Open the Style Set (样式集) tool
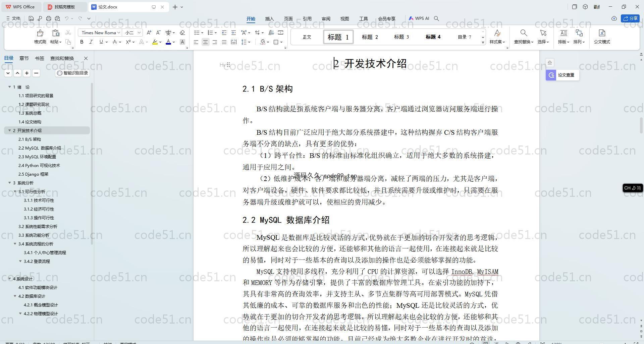 pyautogui.click(x=497, y=37)
